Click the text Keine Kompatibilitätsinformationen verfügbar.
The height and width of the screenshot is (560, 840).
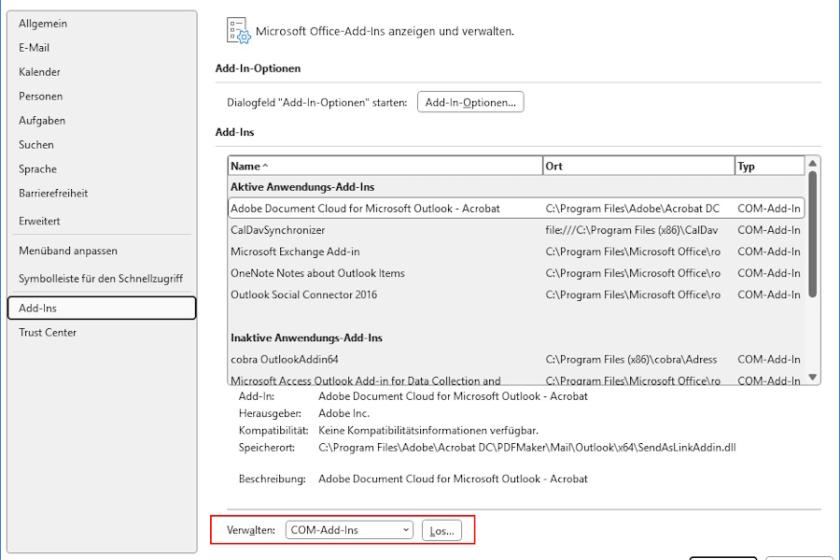pyautogui.click(x=428, y=430)
